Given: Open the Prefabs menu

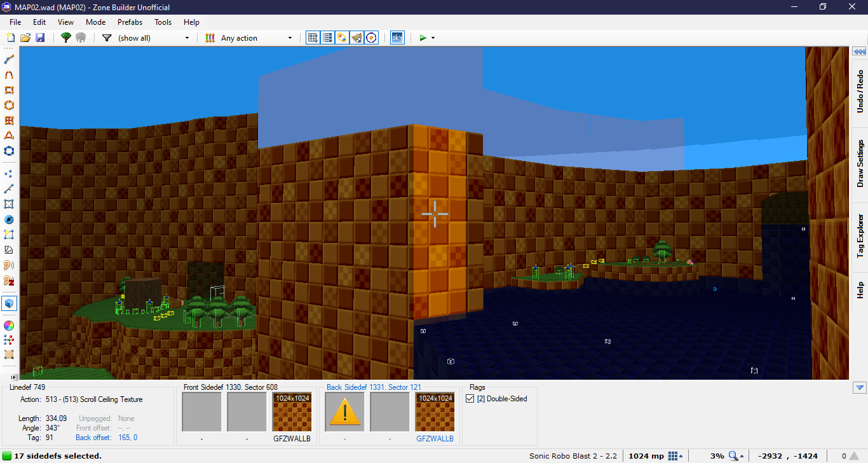Looking at the screenshot, I should click(130, 22).
